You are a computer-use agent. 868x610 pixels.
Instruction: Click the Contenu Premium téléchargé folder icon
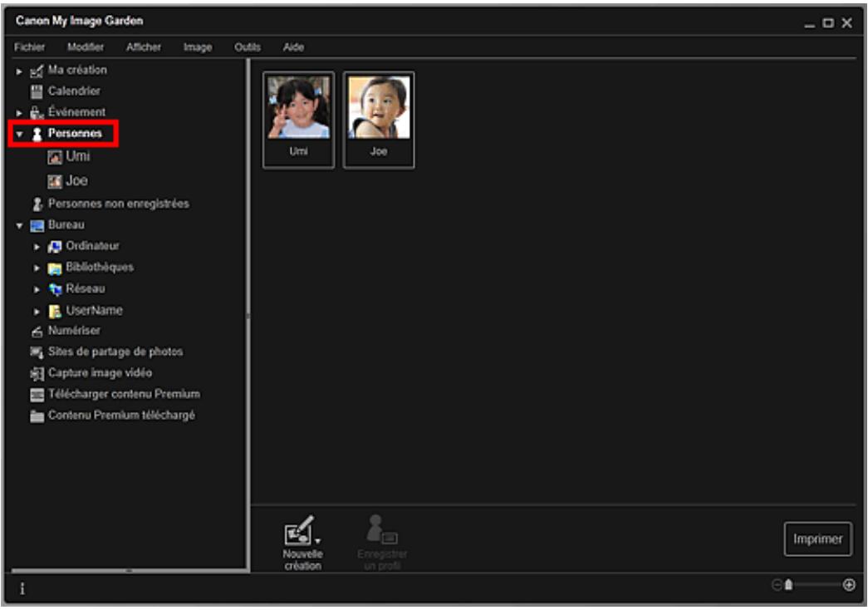pyautogui.click(x=37, y=416)
